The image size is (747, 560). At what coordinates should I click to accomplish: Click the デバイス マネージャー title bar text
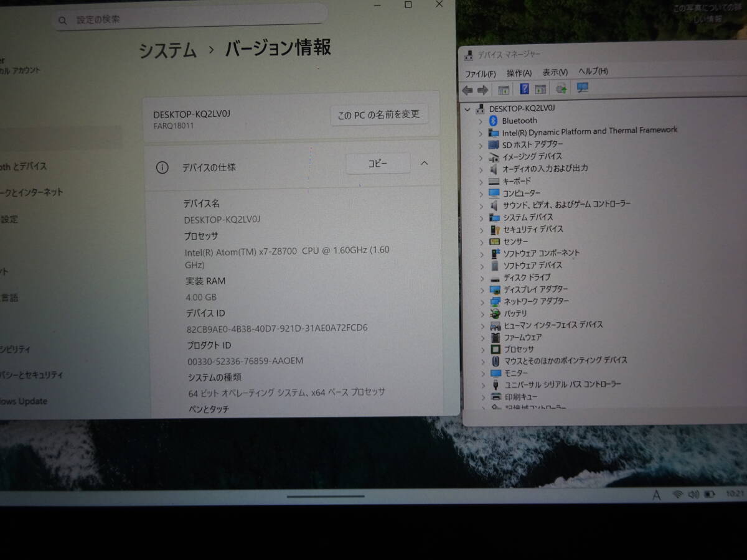pos(509,55)
